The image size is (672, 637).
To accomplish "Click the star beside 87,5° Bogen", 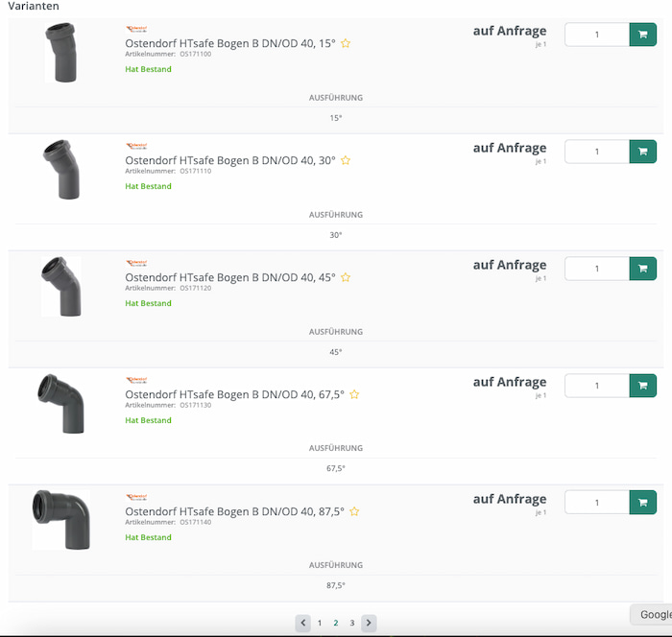I will pyautogui.click(x=354, y=511).
